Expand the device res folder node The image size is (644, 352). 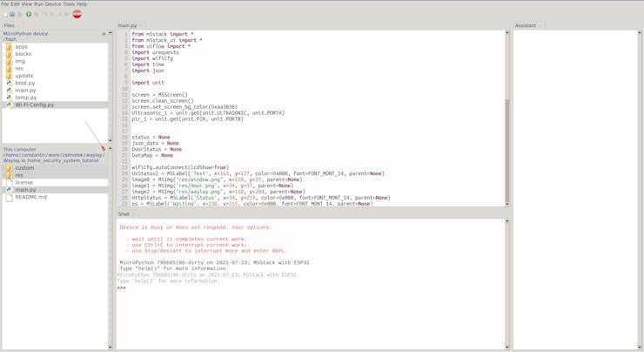(x=3, y=69)
